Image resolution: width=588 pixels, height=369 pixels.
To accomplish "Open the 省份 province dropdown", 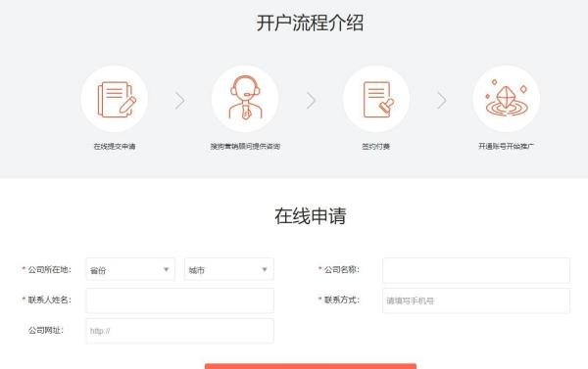I will click(130, 269).
